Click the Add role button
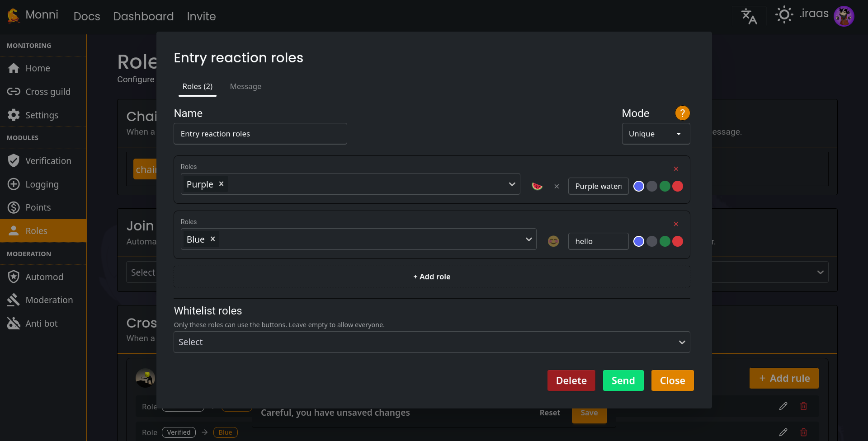The image size is (868, 441). click(431, 277)
